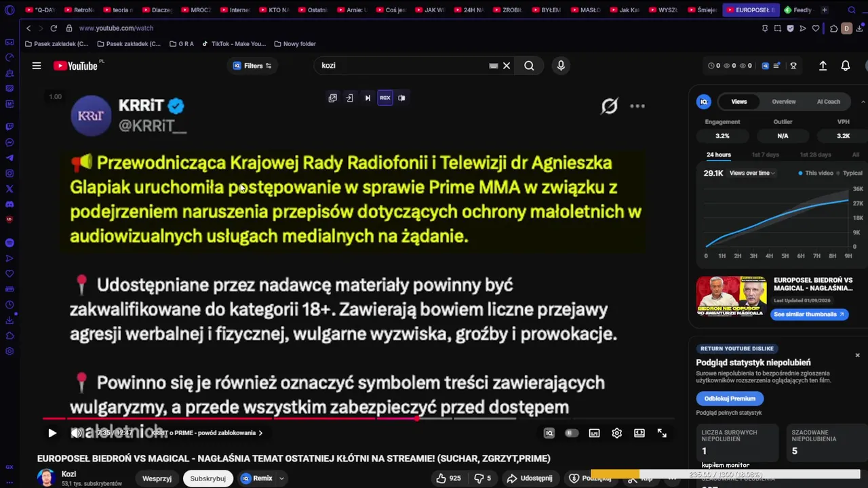Open the player settings gear
Image resolution: width=868 pixels, height=488 pixels.
point(616,433)
